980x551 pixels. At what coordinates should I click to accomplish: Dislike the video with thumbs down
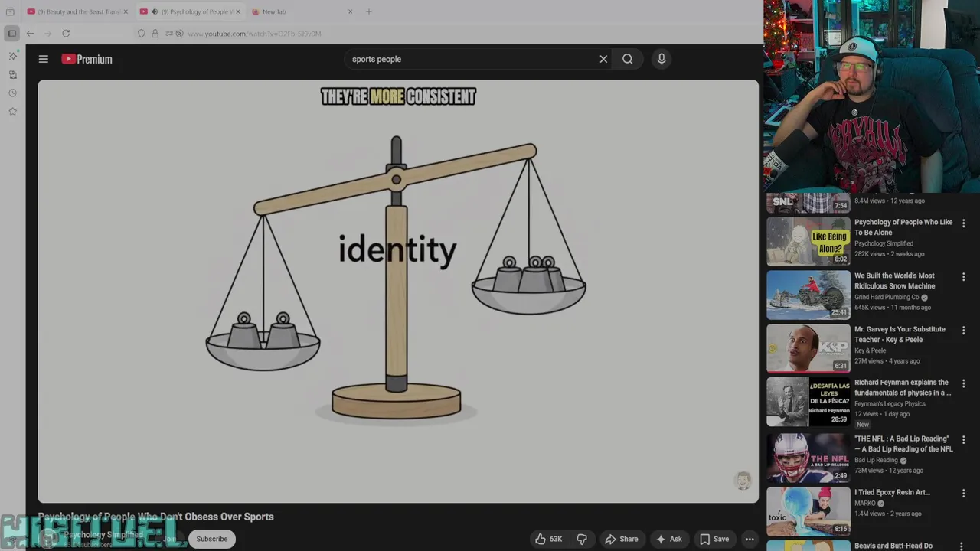click(x=582, y=539)
